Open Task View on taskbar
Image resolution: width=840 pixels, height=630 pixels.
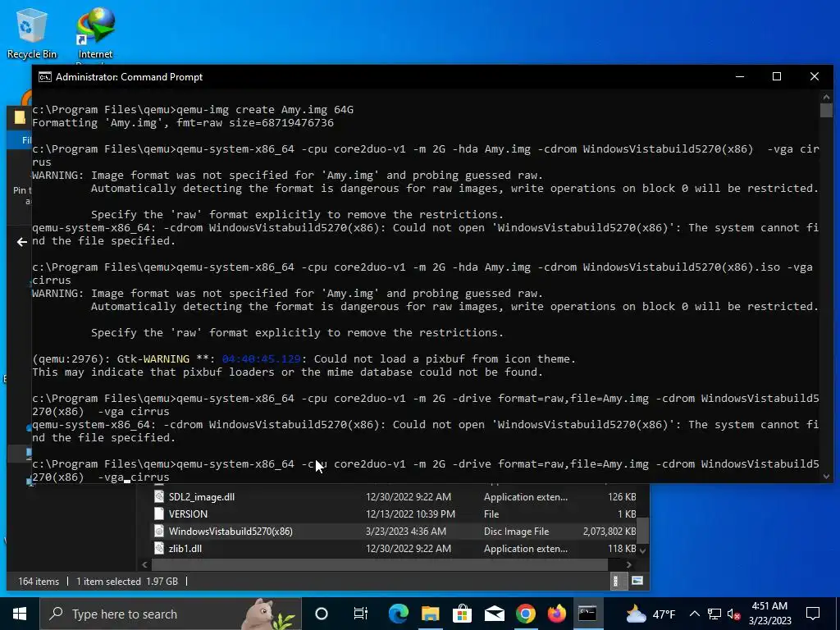pos(361,614)
